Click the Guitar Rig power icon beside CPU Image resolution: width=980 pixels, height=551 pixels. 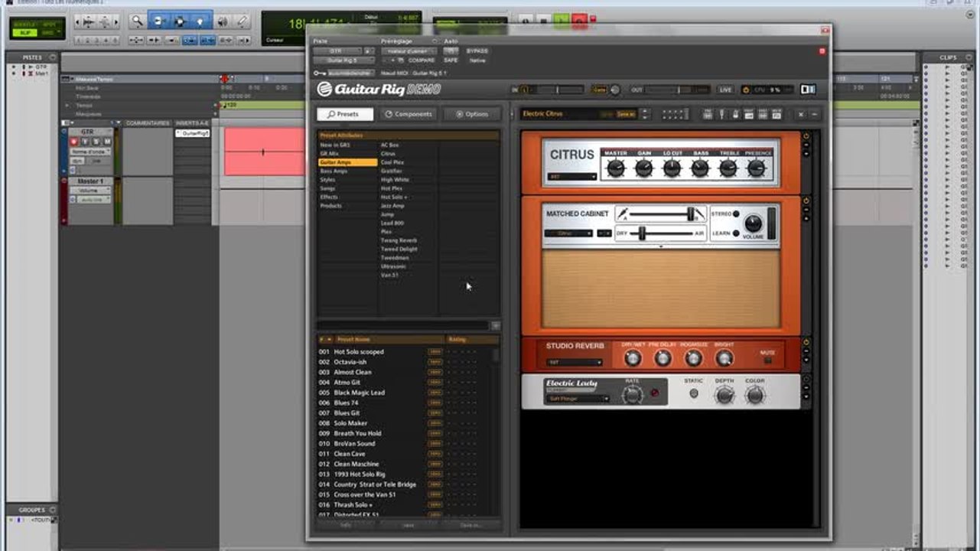pos(747,90)
